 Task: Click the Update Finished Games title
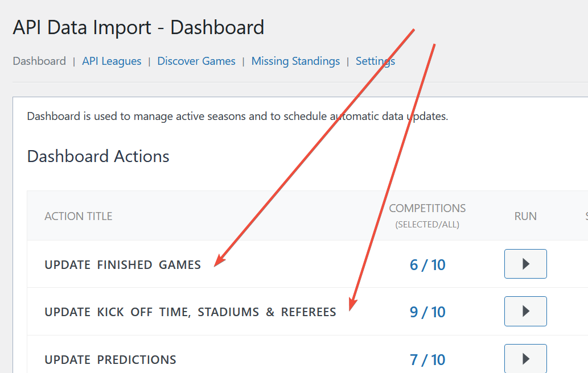(122, 264)
